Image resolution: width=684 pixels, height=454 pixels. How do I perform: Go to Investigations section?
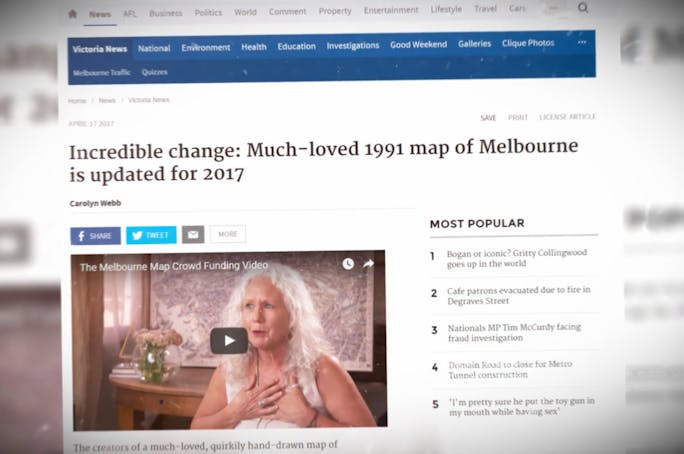tap(353, 45)
